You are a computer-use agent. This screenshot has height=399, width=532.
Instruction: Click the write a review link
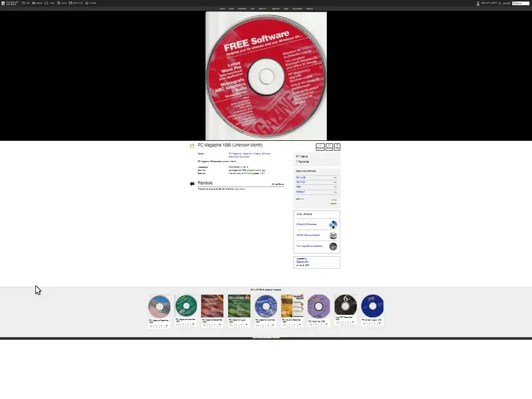[x=239, y=189]
